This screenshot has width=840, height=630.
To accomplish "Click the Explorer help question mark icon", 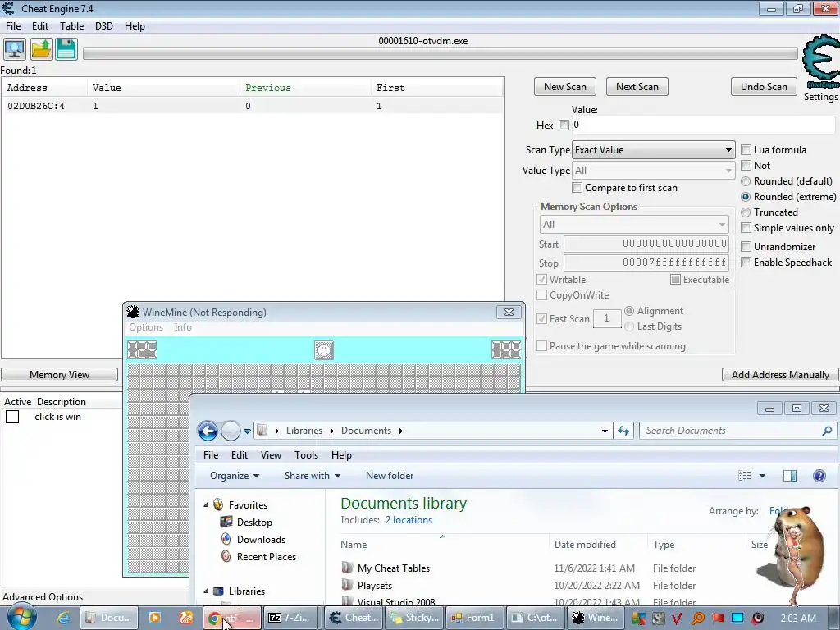I will tap(819, 476).
